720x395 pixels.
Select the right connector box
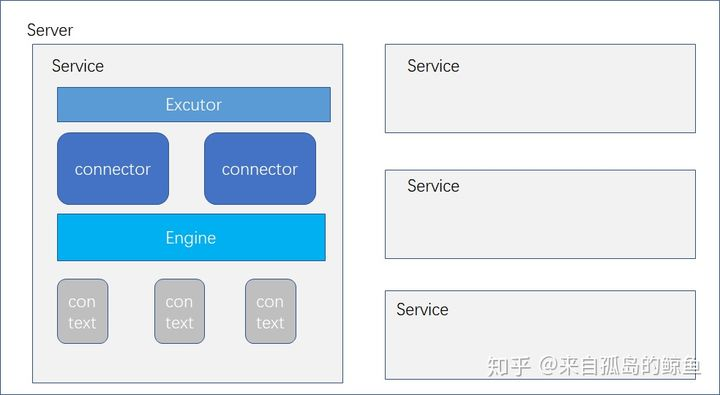pos(260,169)
